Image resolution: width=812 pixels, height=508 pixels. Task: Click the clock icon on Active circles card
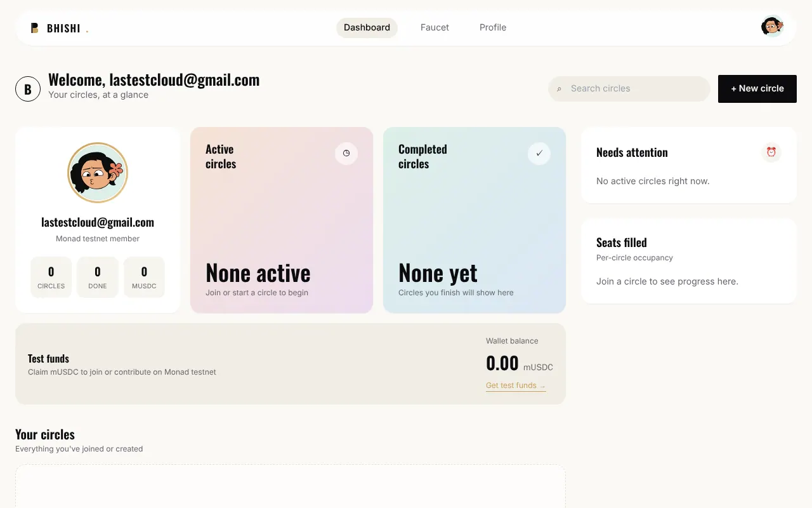346,153
